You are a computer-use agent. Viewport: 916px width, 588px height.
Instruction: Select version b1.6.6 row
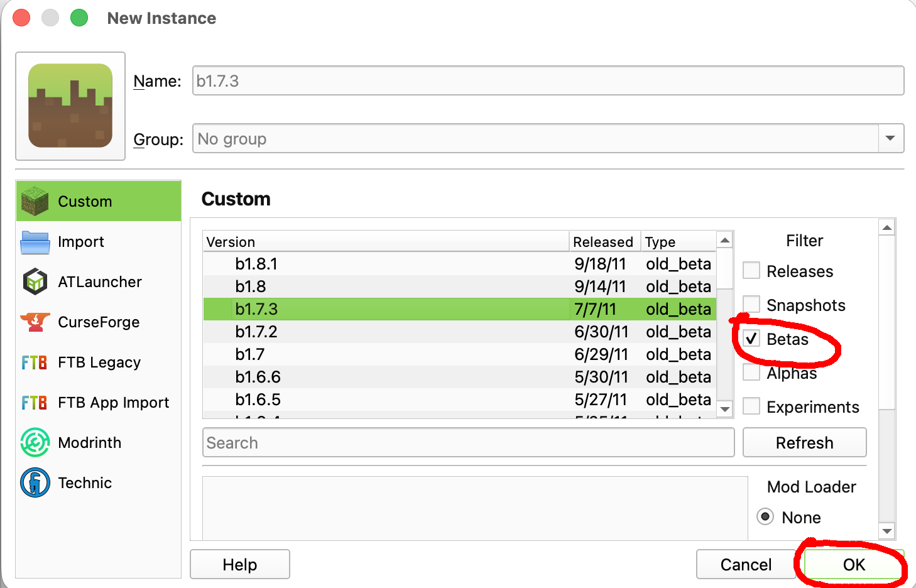[x=460, y=377]
